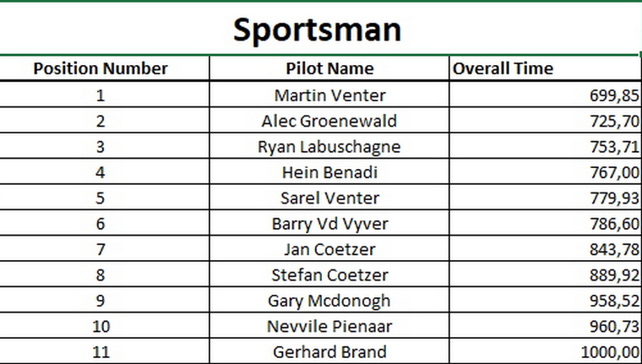Select the Gary Mcdonogh cell
Image resolution: width=642 pixels, height=364 pixels.
pyautogui.click(x=329, y=300)
